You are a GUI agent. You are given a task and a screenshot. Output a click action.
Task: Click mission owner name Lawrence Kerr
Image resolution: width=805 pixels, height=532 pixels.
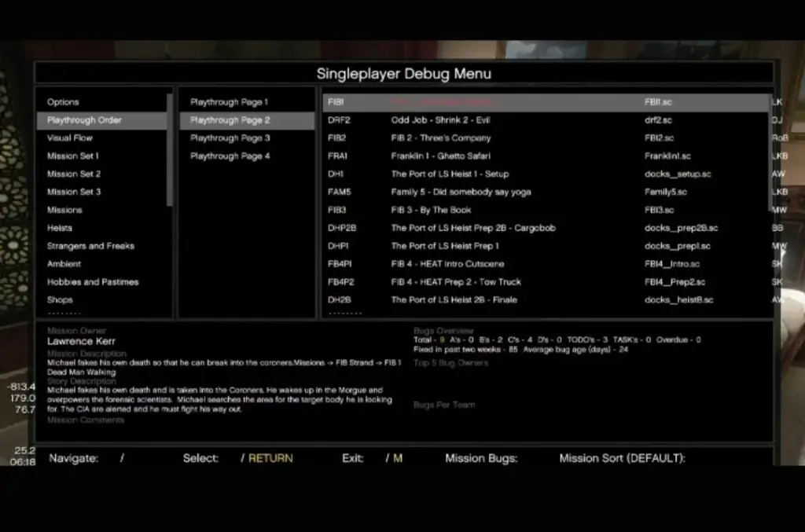[81, 341]
